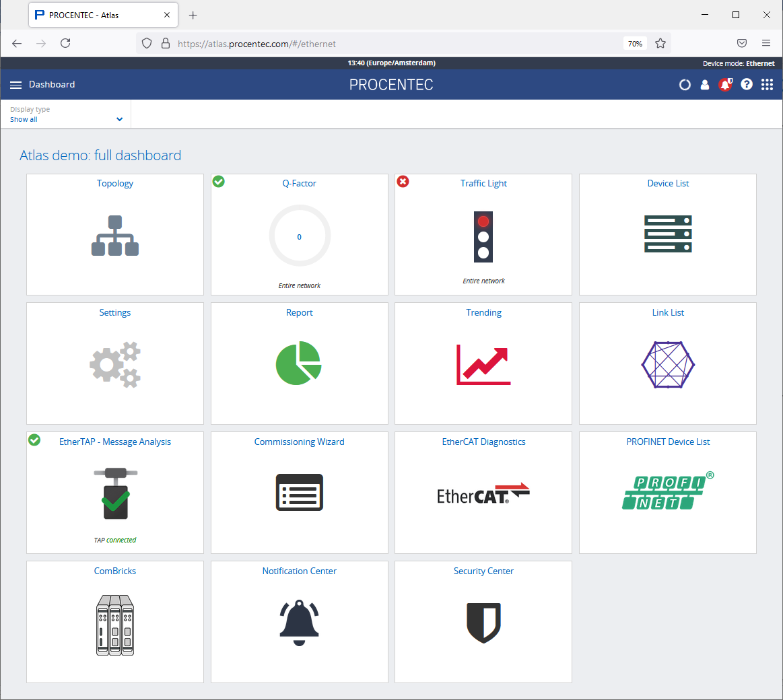The width and height of the screenshot is (783, 700).
Task: Click the green check badge on EtherTAP
Action: 34,440
